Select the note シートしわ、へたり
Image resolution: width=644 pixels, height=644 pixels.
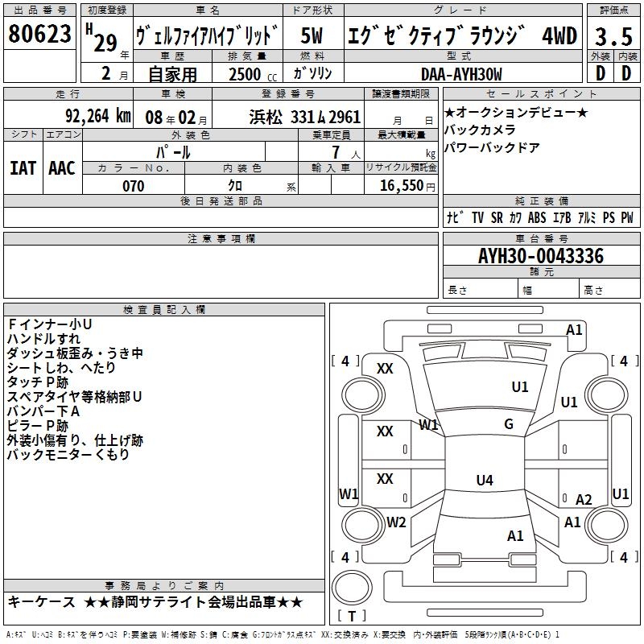pyautogui.click(x=62, y=368)
